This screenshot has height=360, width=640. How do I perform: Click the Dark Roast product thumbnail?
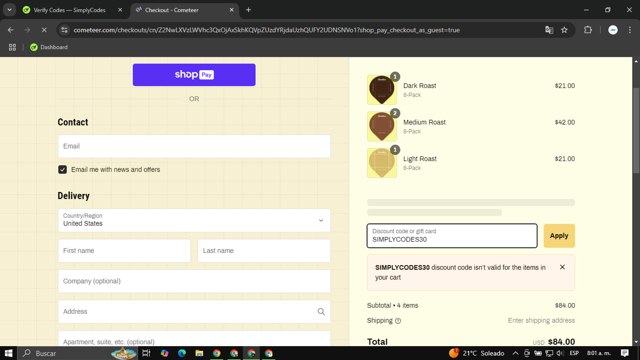coord(382,89)
